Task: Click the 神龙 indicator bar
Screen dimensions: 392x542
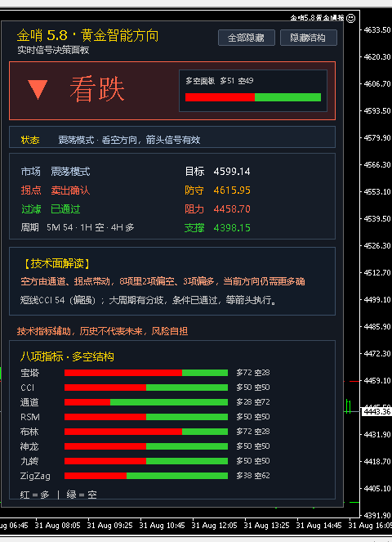Action: point(146,446)
